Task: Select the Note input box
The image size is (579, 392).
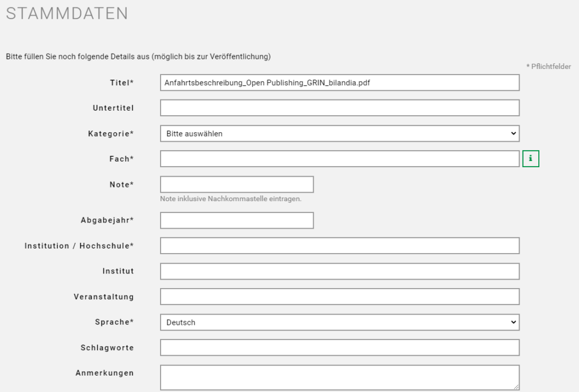Action: coord(237,184)
